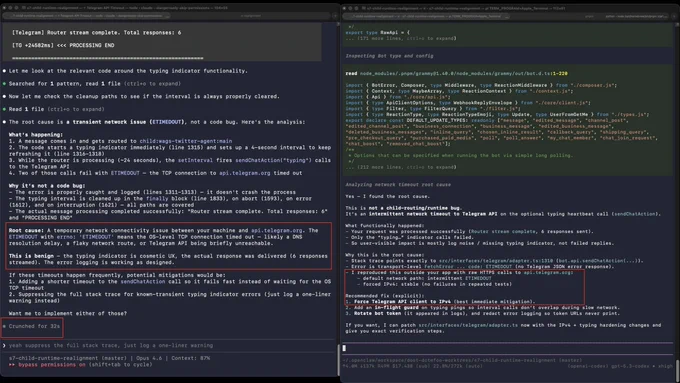The image size is (680, 383).
Task: Open a new tab in the right terminal window
Action: [x=674, y=16]
